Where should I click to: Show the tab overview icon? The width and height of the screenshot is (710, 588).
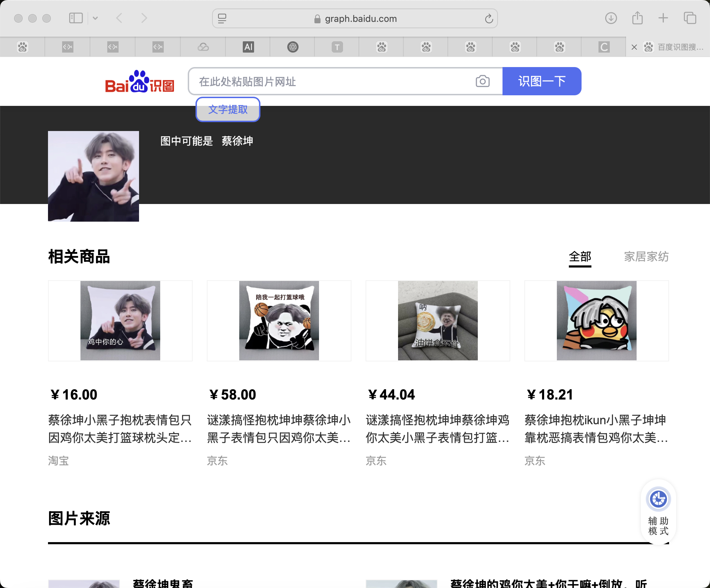690,18
